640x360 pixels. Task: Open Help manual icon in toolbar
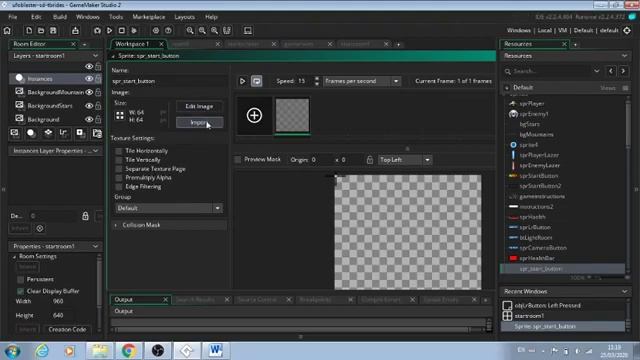point(168,31)
